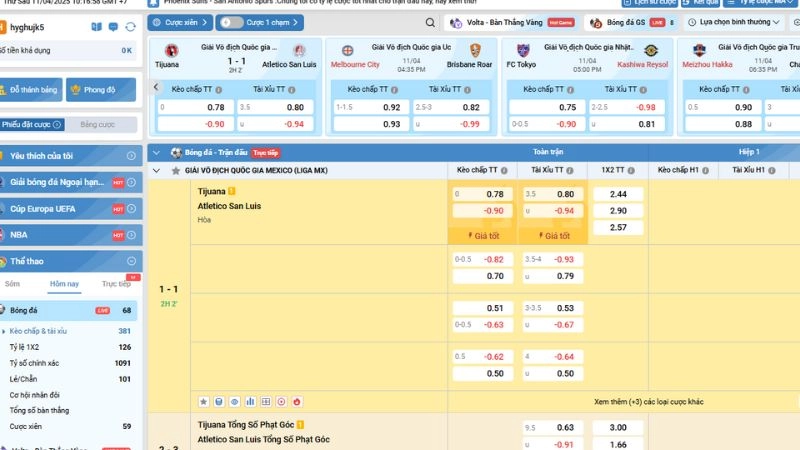Open the chat bubble icon beside the username

point(113,27)
